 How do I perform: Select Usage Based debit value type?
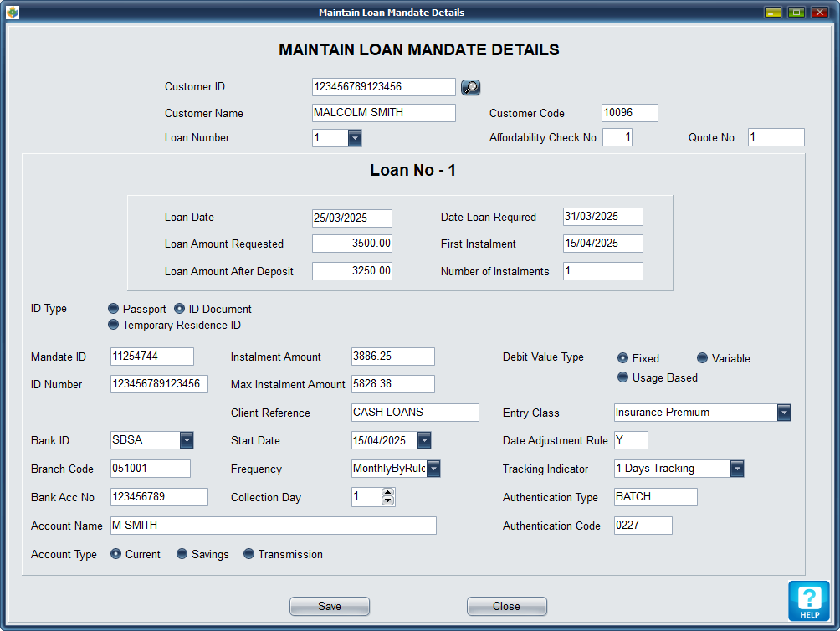pos(622,377)
